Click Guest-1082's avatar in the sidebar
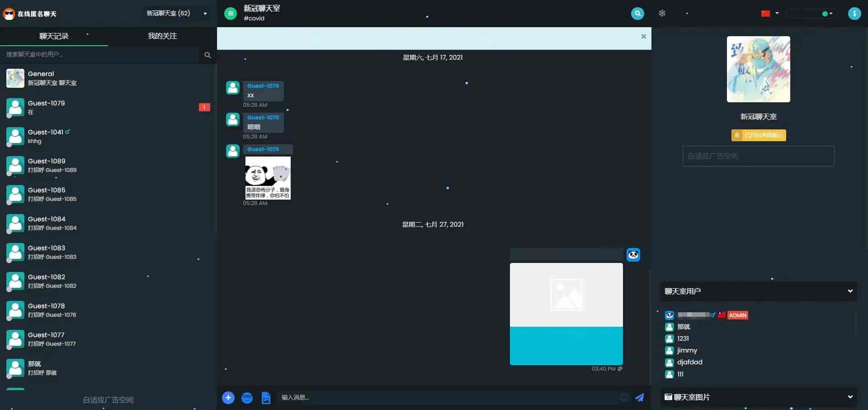The height and width of the screenshot is (410, 868). click(x=15, y=281)
